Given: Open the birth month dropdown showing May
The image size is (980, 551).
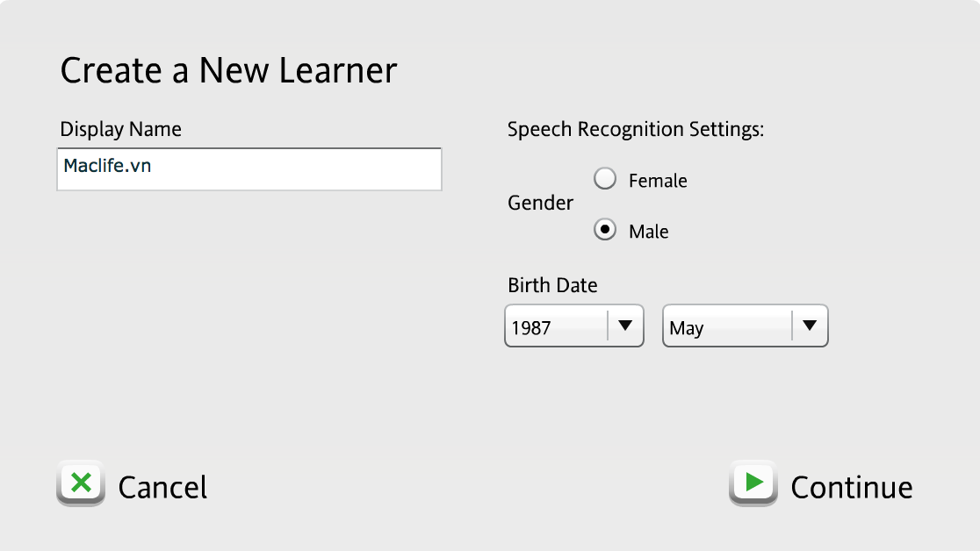Looking at the screenshot, I should point(727,326).
